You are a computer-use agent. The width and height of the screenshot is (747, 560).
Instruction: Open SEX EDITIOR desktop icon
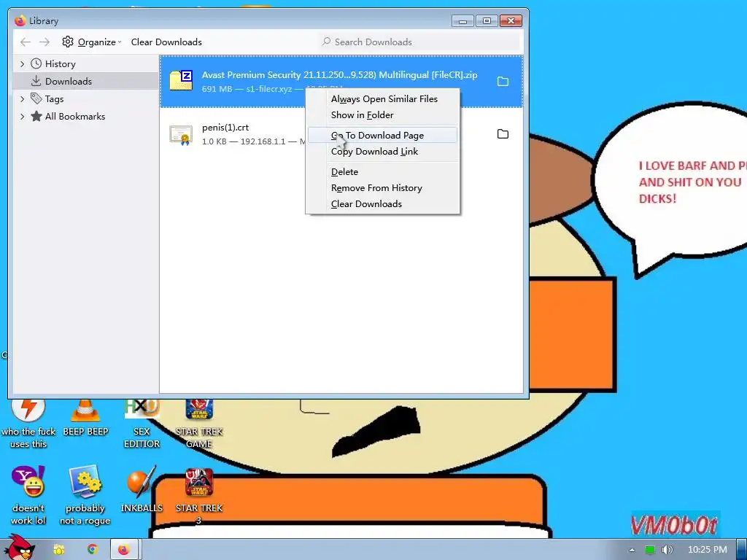142,424
